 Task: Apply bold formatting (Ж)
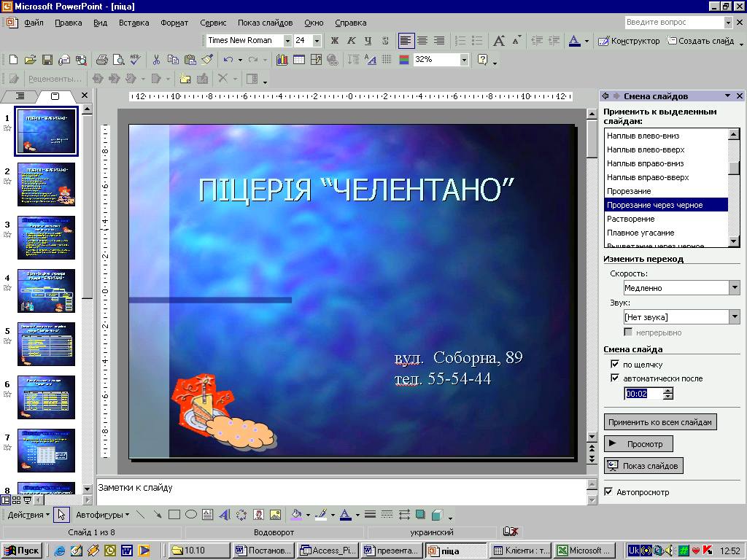point(334,41)
